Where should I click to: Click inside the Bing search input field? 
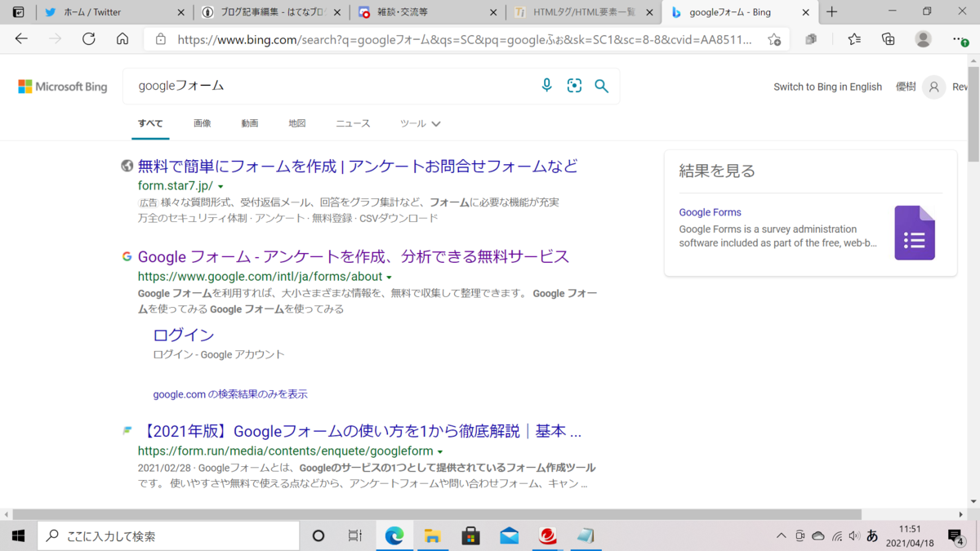[x=327, y=86]
